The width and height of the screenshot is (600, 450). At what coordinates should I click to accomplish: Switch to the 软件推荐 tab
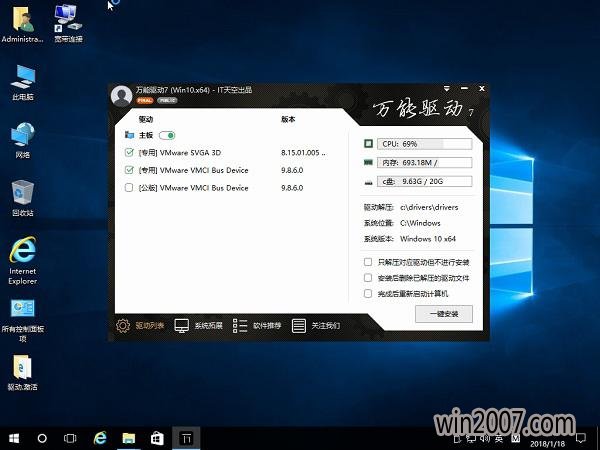(x=257, y=326)
